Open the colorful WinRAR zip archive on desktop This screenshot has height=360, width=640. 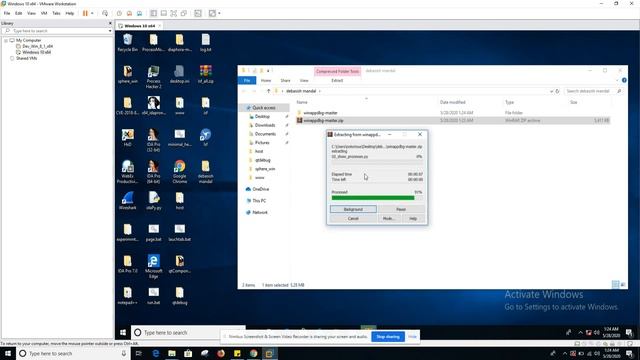[205, 74]
